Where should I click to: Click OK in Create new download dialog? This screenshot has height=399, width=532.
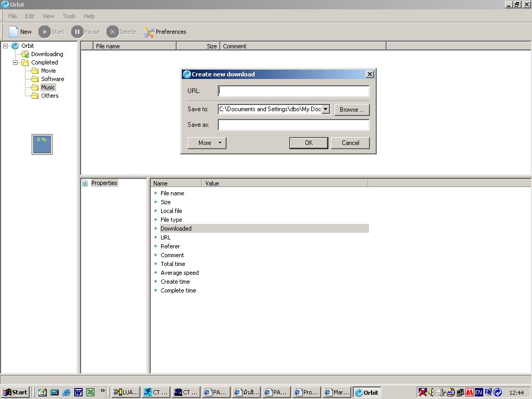pos(309,143)
